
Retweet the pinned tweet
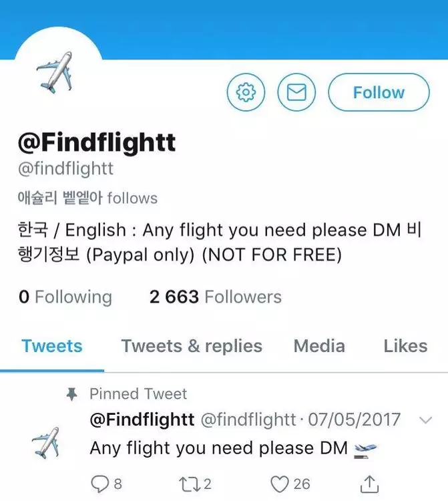(x=190, y=484)
